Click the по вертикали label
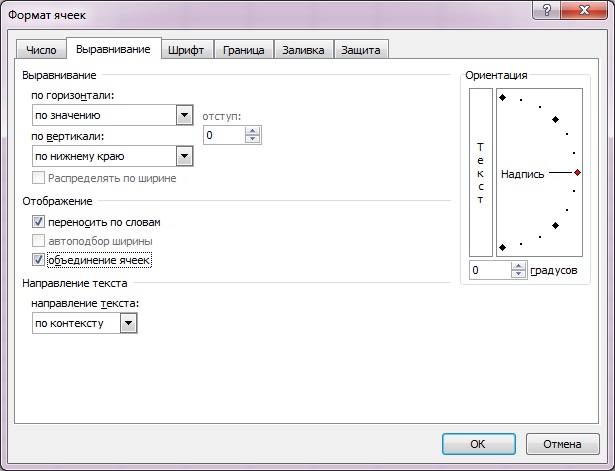This screenshot has width=615, height=471. click(x=67, y=136)
